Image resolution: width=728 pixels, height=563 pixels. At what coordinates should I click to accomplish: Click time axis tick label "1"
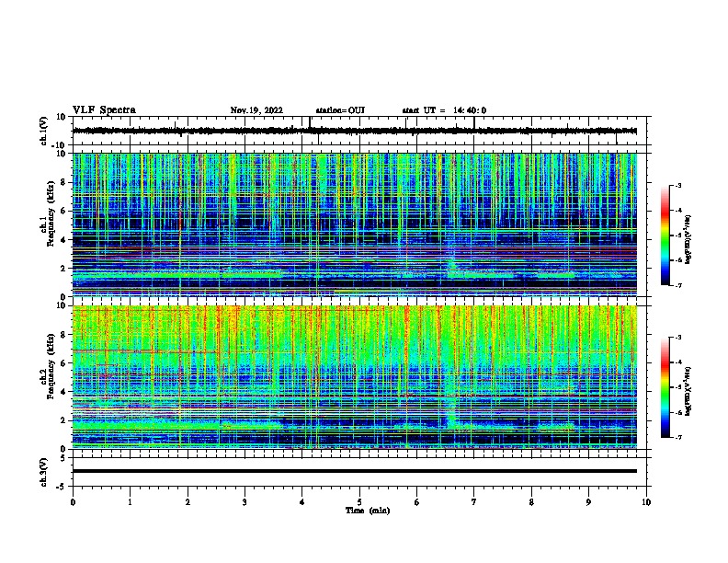(130, 502)
